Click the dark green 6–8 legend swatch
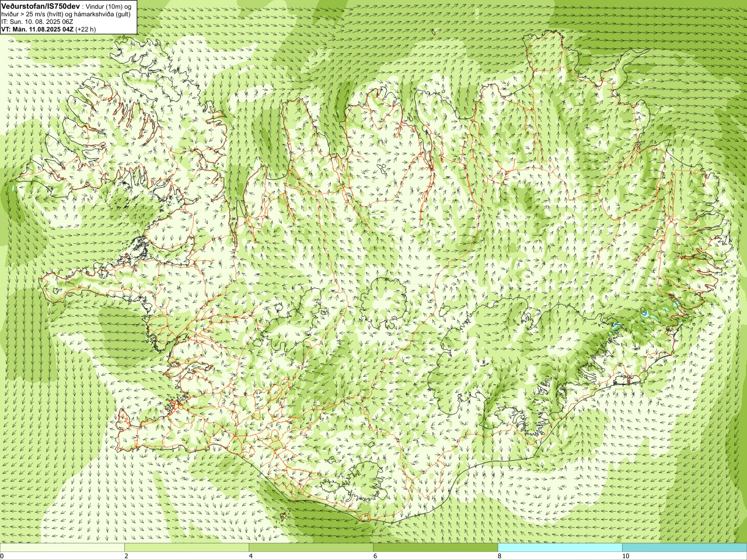747x560 pixels. point(435,548)
